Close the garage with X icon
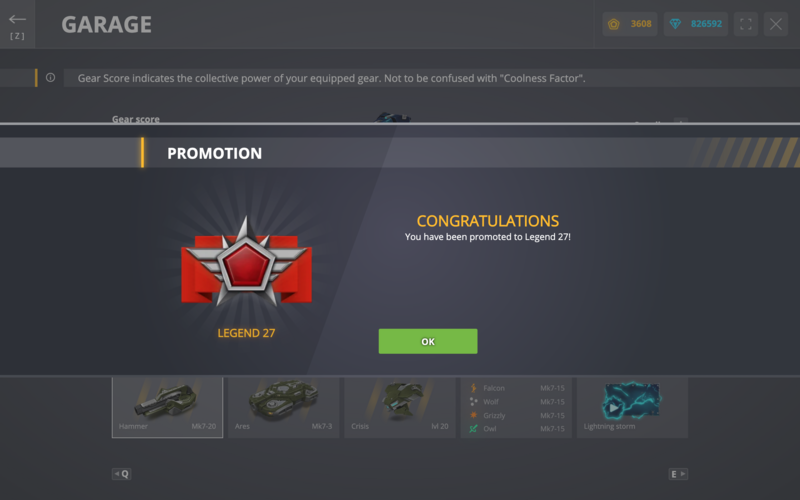This screenshot has height=500, width=800. pos(776,24)
